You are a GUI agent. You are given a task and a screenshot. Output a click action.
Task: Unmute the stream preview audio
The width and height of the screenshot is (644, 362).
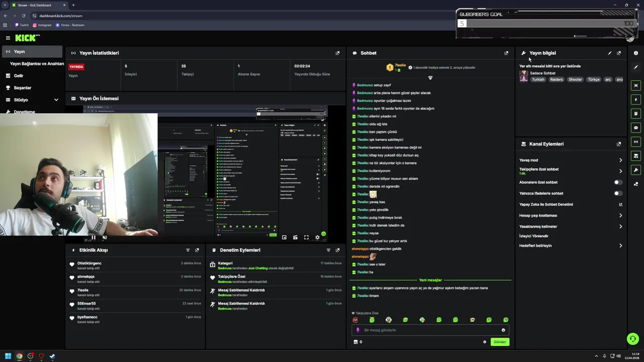point(105,237)
